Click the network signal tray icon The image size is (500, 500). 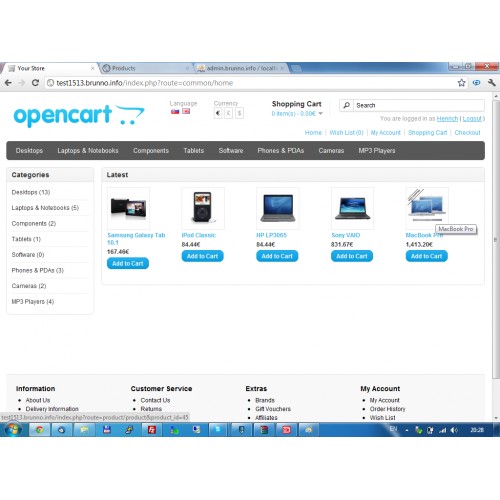(442, 430)
